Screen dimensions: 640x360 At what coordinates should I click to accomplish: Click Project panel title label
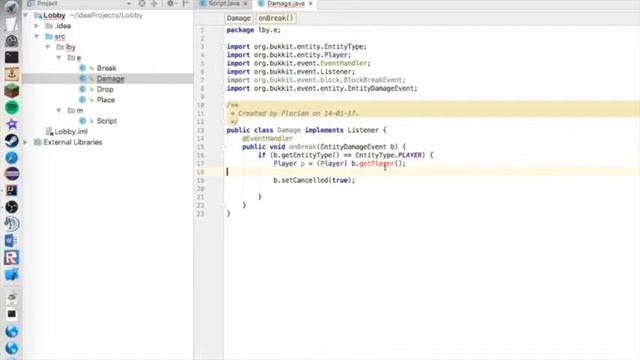click(47, 3)
